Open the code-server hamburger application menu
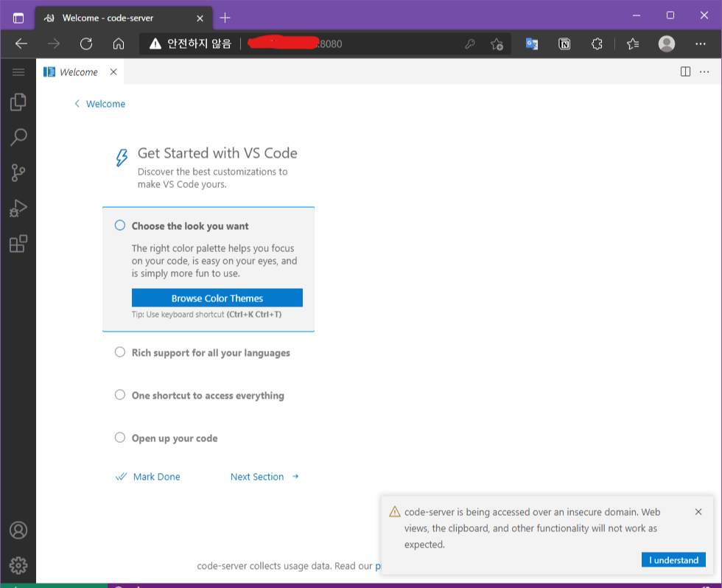The width and height of the screenshot is (722, 588). click(18, 71)
